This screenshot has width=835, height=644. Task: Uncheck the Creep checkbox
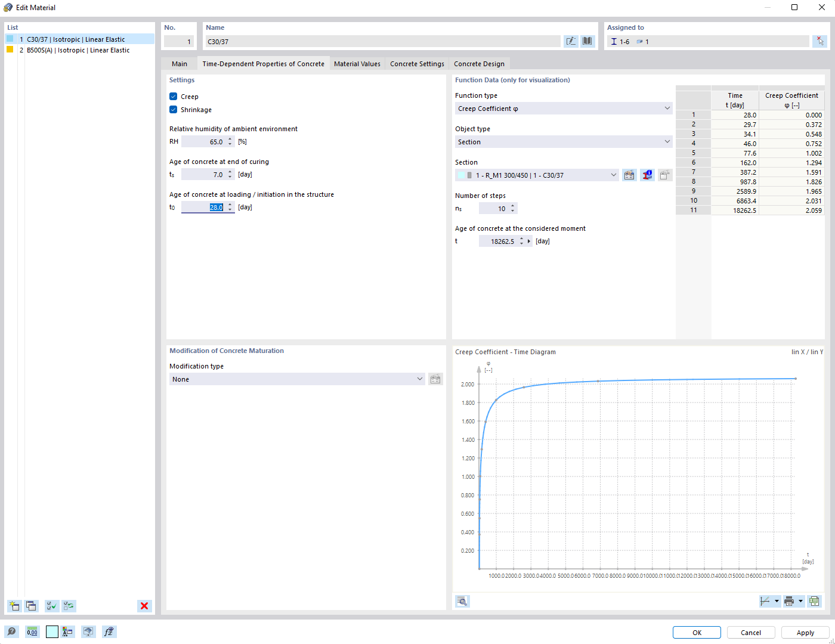pyautogui.click(x=173, y=96)
